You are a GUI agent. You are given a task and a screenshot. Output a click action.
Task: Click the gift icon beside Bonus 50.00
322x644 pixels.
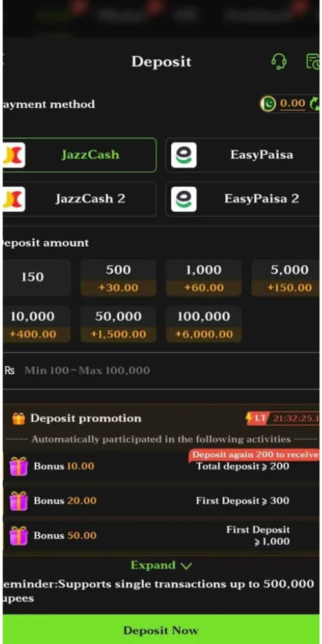pyautogui.click(x=19, y=536)
